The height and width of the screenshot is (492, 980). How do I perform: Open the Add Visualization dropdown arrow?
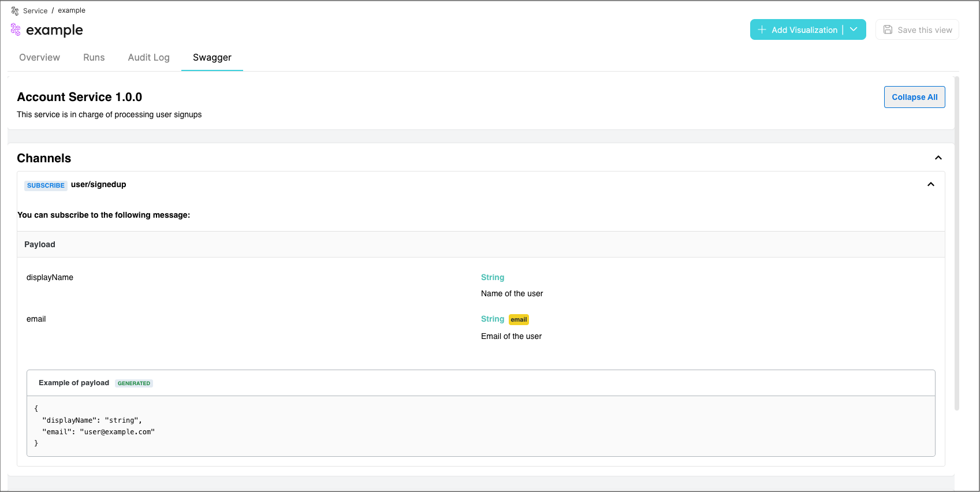pos(854,30)
